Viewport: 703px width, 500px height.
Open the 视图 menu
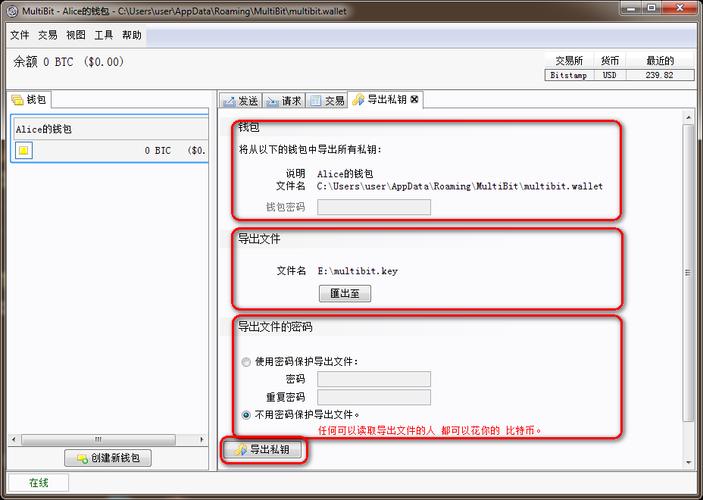(x=76, y=35)
